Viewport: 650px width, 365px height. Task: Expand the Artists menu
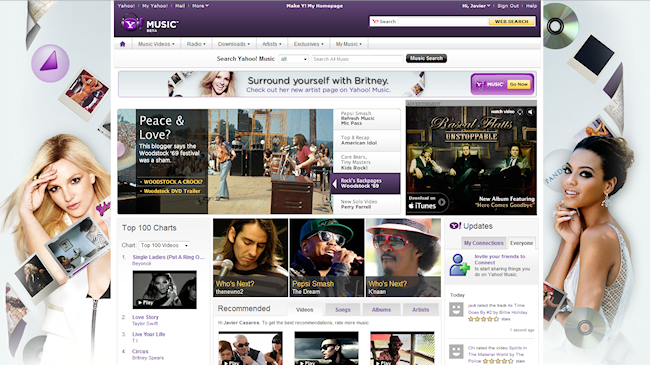tap(272, 44)
